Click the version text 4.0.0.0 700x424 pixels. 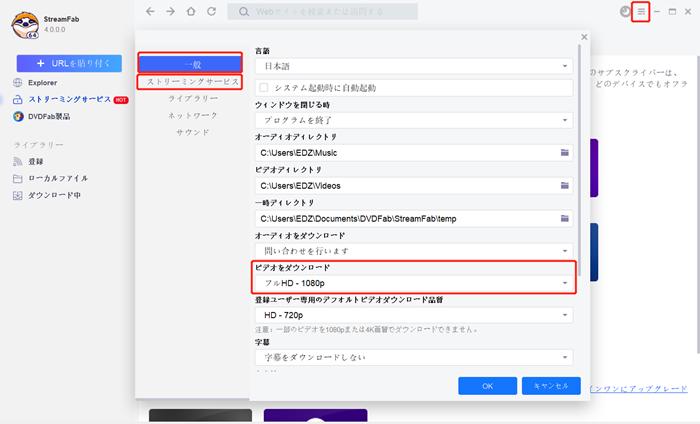(x=54, y=29)
